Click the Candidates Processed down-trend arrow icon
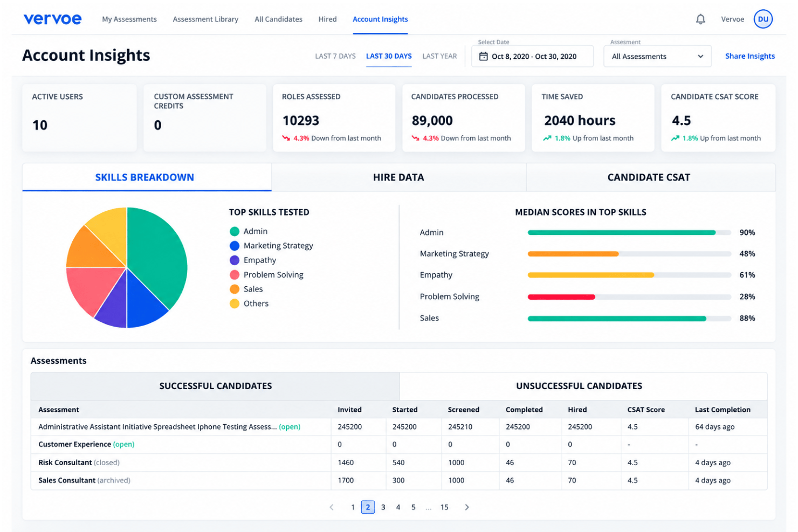This screenshot has width=798, height=532. (415, 138)
